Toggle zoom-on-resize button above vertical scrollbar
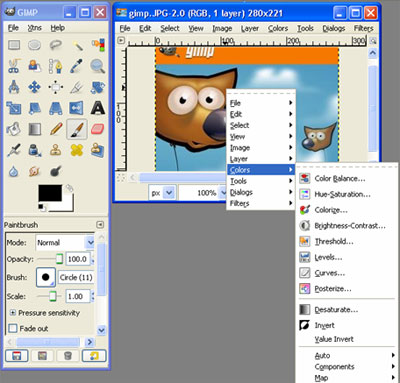 click(373, 41)
